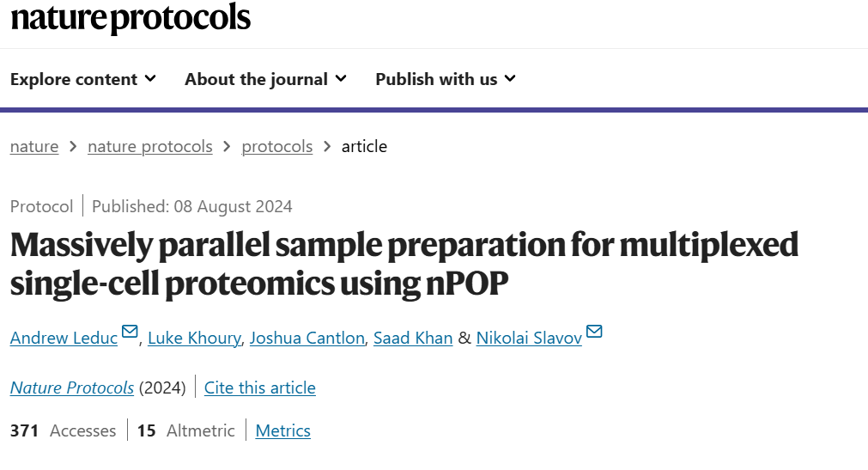Click Cite this article link
Image resolution: width=868 pixels, height=470 pixels.
click(x=259, y=388)
